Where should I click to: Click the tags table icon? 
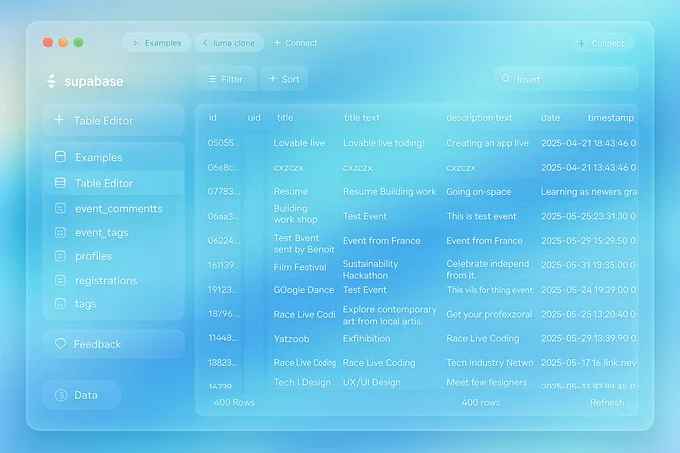point(60,303)
